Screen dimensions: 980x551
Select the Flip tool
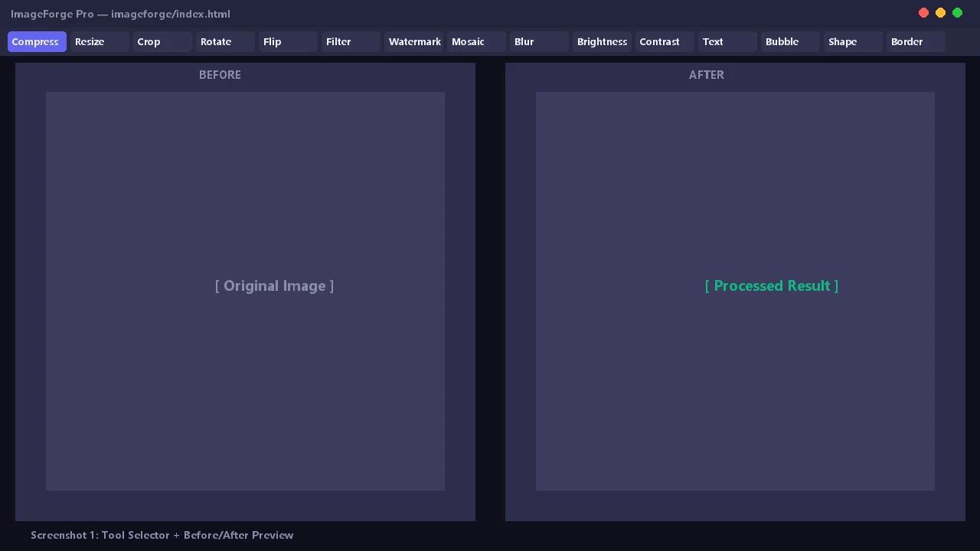(288, 41)
